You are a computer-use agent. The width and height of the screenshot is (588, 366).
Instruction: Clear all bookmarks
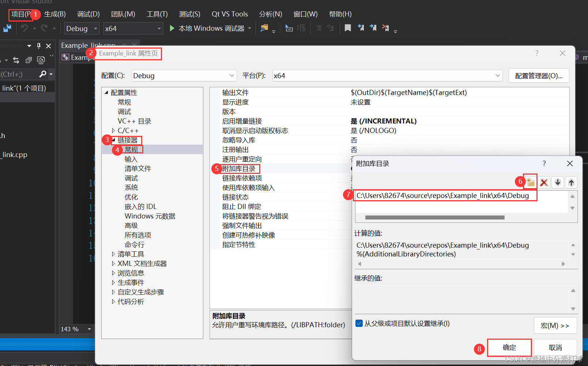pos(385,28)
